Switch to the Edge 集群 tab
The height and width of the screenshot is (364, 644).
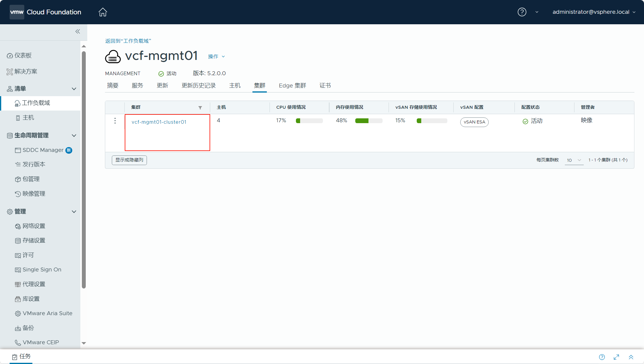tap(292, 86)
